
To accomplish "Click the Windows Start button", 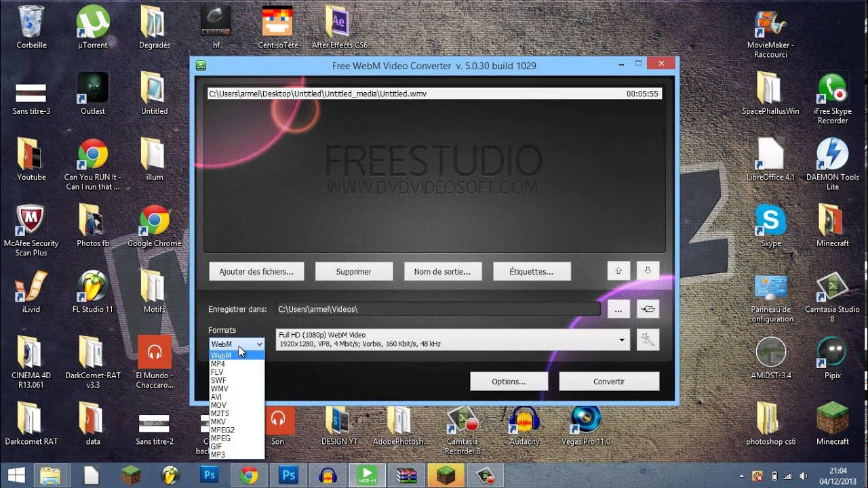I will (x=16, y=476).
